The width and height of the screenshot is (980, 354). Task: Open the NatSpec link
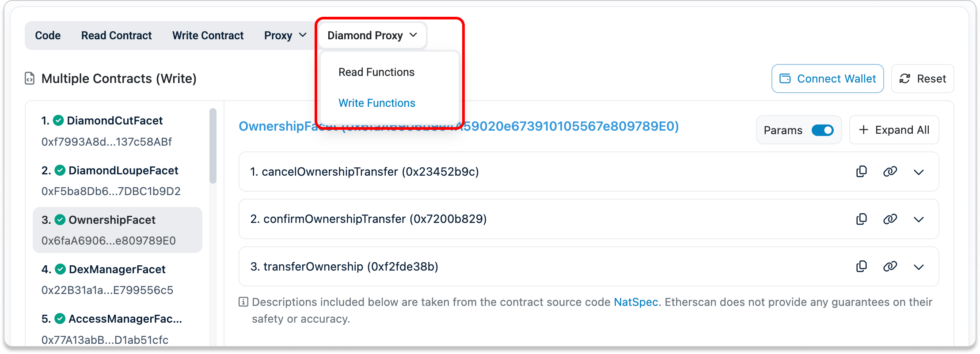(636, 302)
